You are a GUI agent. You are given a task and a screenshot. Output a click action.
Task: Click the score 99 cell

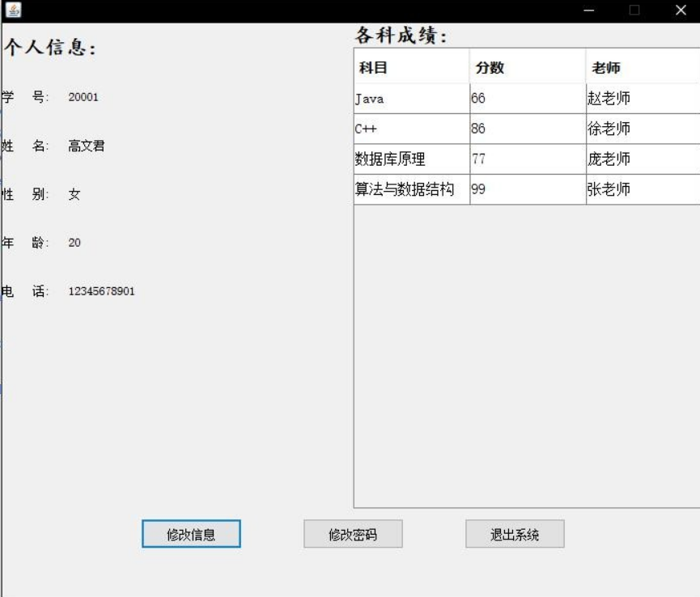[x=528, y=189]
